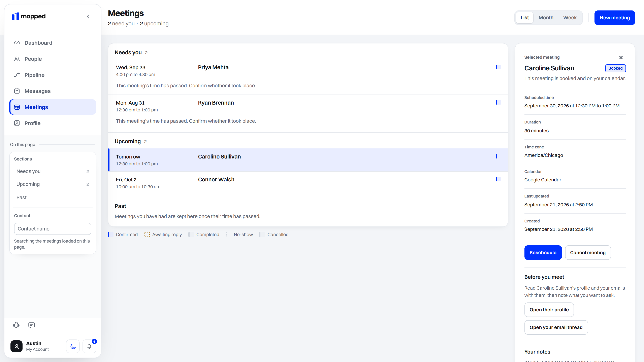The image size is (644, 362).
Task: Open the Dashboard gauge icon
Action: tap(17, 43)
